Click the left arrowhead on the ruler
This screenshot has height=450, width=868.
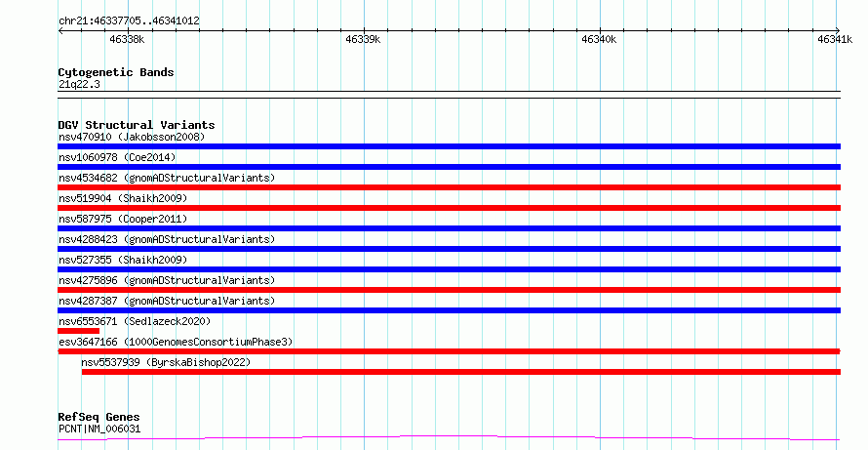tap(60, 30)
